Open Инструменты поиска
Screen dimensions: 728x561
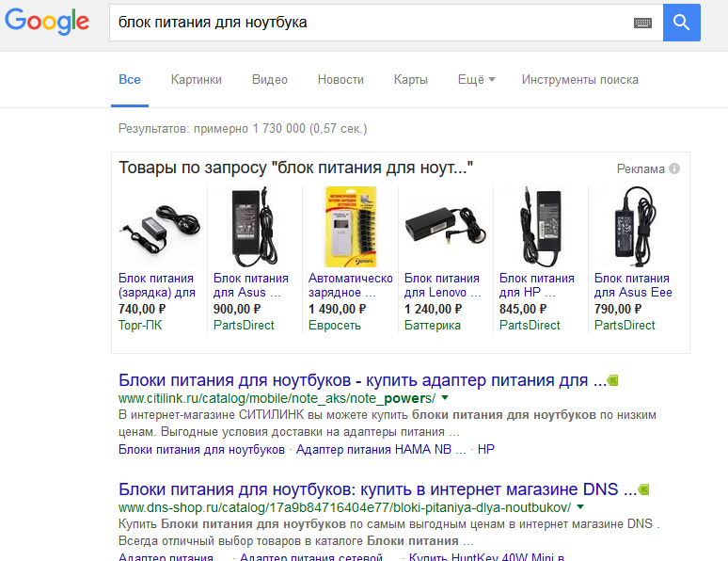pyautogui.click(x=580, y=79)
